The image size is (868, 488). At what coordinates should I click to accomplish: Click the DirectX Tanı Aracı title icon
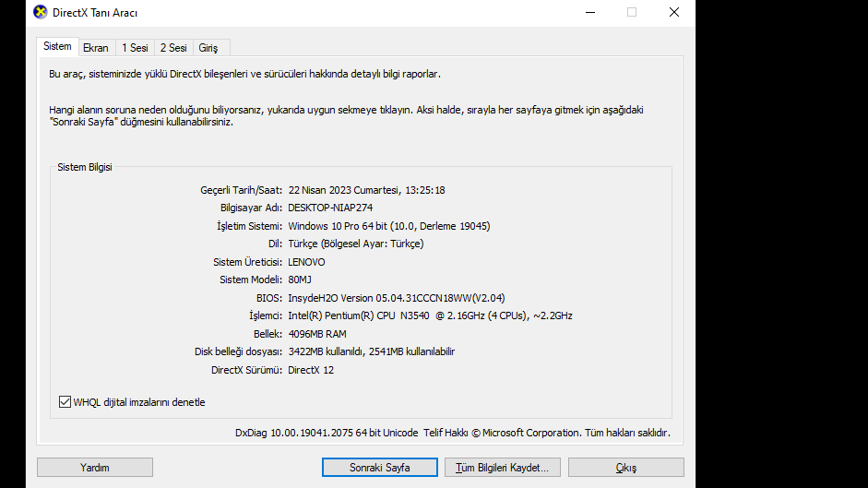tap(40, 12)
